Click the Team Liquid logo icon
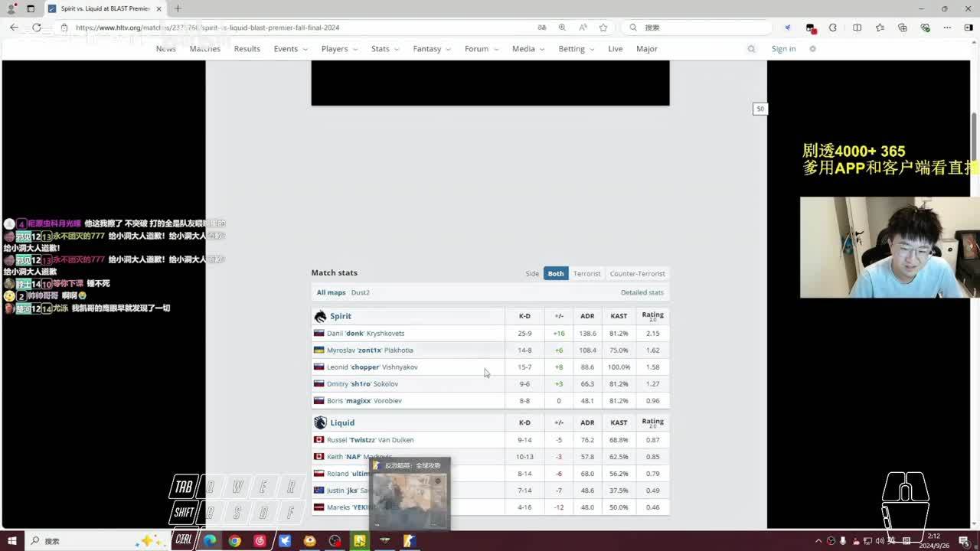 [x=320, y=422]
